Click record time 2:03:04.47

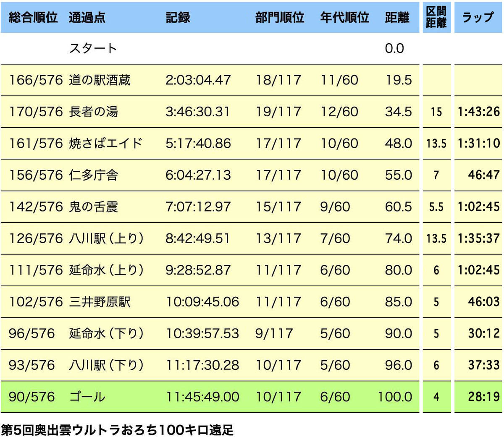click(x=198, y=80)
